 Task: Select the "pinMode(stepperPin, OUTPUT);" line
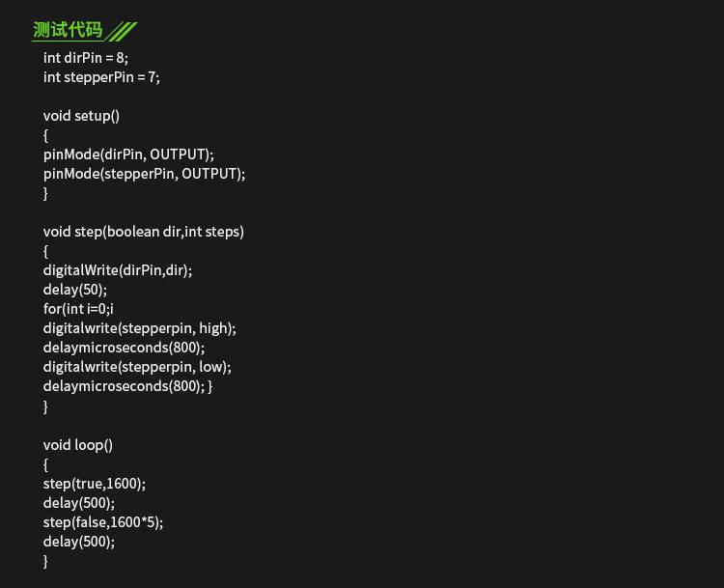coord(144,174)
